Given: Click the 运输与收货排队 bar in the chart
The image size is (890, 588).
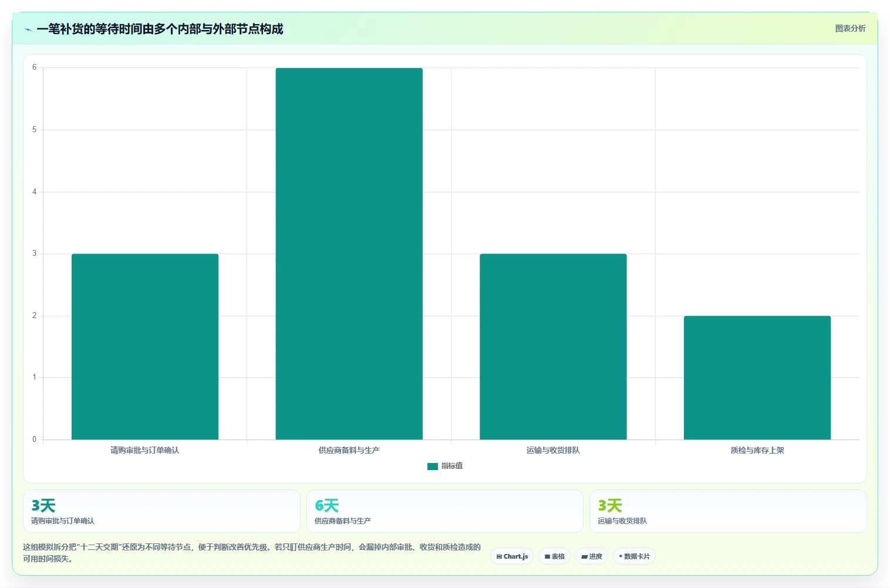Looking at the screenshot, I should (553, 346).
